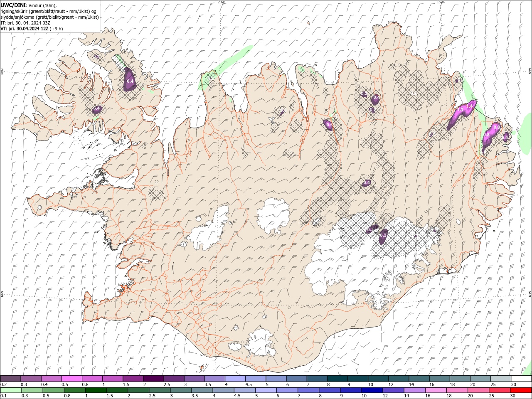Click the 66N latitude label on the left edge

[x=2, y=71]
